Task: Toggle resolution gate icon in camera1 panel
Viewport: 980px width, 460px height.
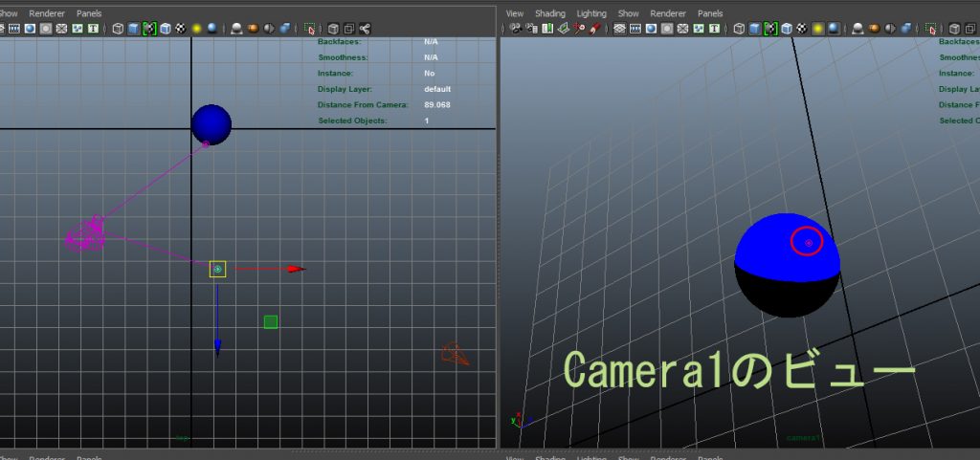Action: (x=651, y=29)
